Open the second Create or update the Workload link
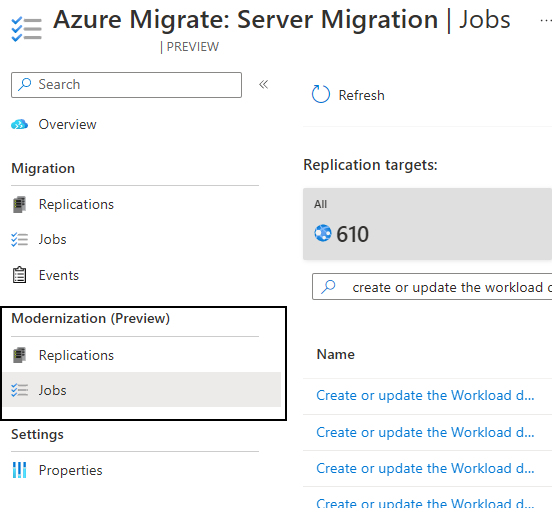Viewport: 552px width, 508px height. [x=425, y=432]
